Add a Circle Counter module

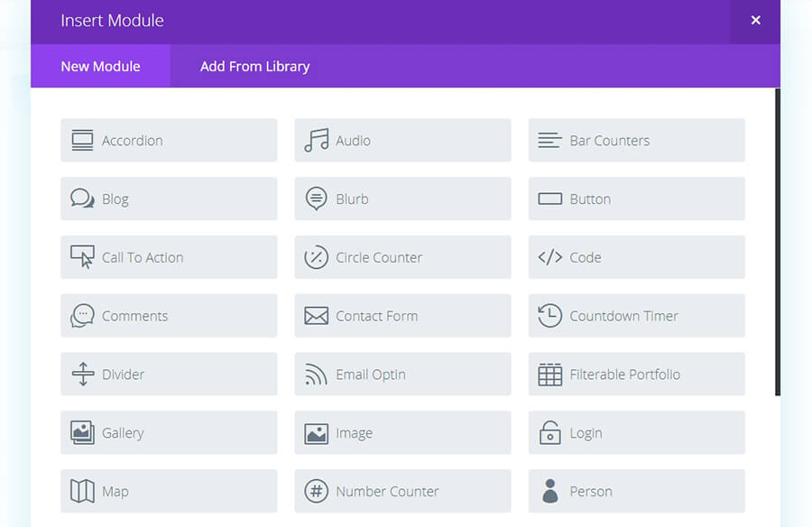pos(402,257)
